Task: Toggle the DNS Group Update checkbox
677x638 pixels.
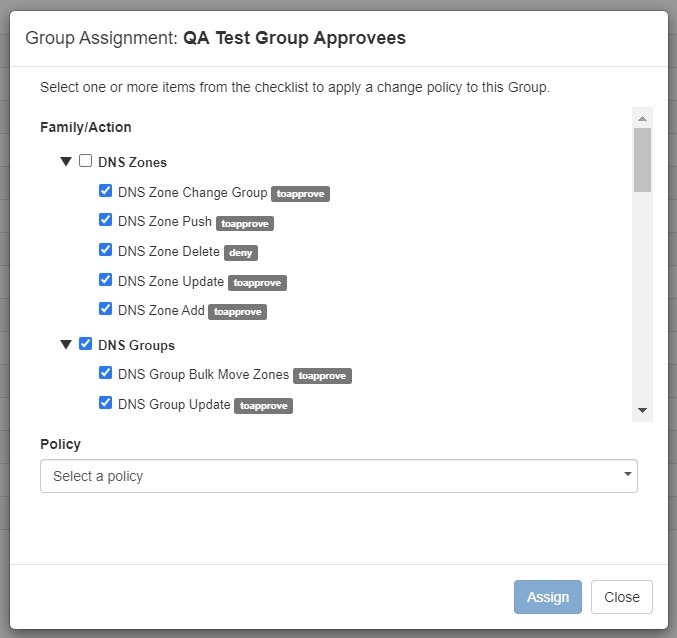Action: coord(105,403)
